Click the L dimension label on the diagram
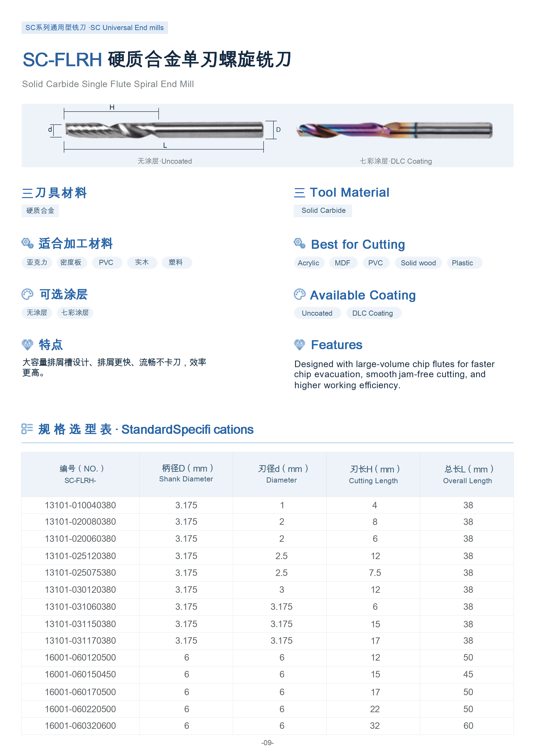Viewport: 535px width, 756px height. pos(165,145)
